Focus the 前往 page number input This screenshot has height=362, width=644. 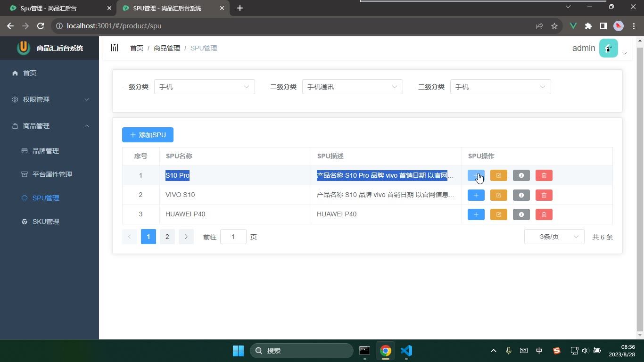point(233,237)
